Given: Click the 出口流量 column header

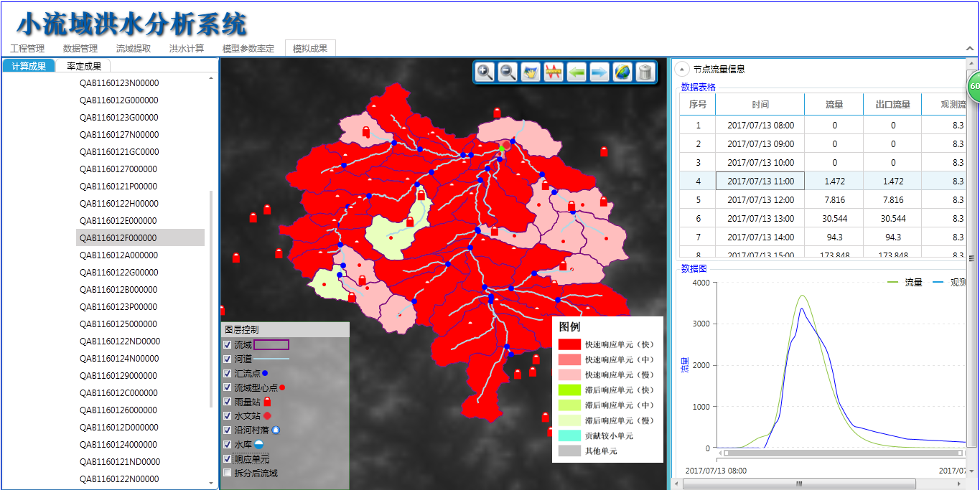Looking at the screenshot, I should tap(892, 105).
